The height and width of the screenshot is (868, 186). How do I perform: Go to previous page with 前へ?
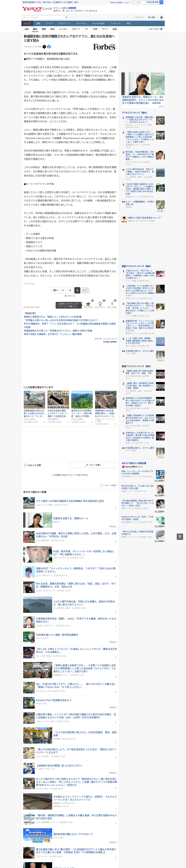tap(55, 290)
